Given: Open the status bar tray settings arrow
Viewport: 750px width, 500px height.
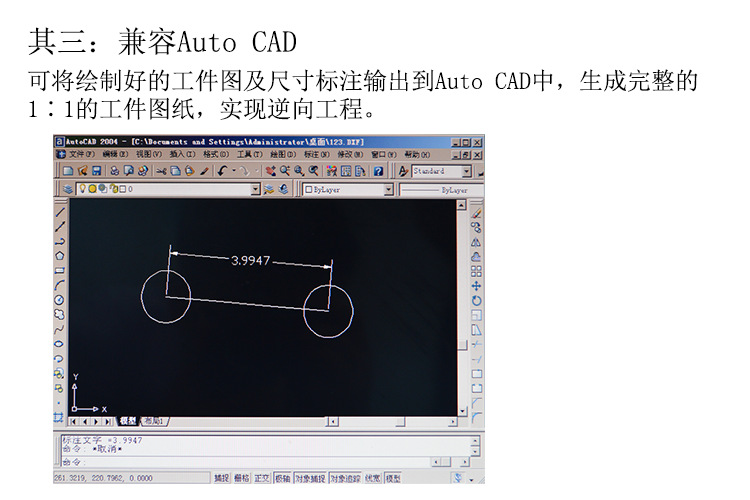Looking at the screenshot, I should [471, 479].
